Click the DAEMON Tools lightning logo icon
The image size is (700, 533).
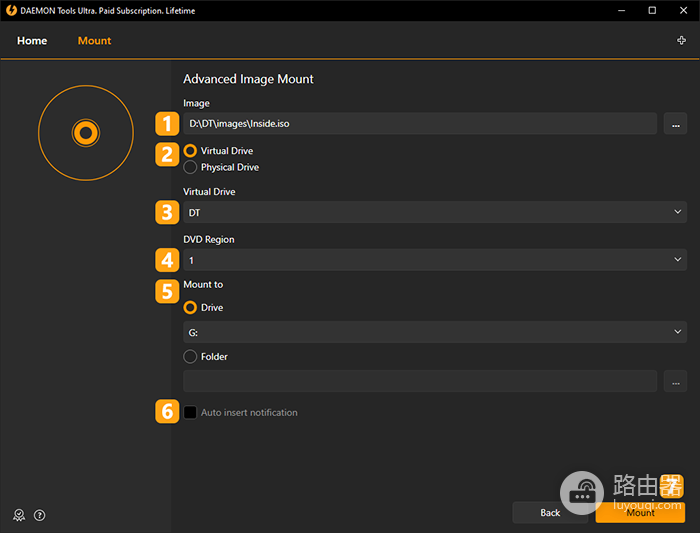pyautogui.click(x=11, y=10)
